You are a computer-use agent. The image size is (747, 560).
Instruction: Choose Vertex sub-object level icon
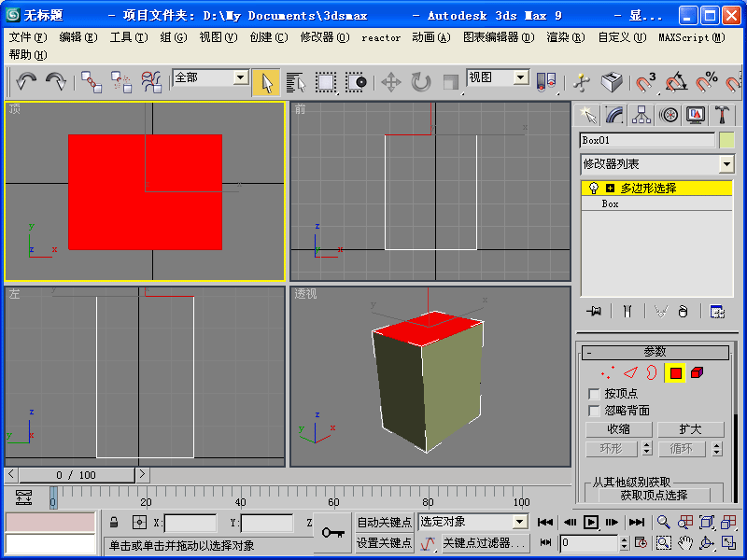(606, 373)
